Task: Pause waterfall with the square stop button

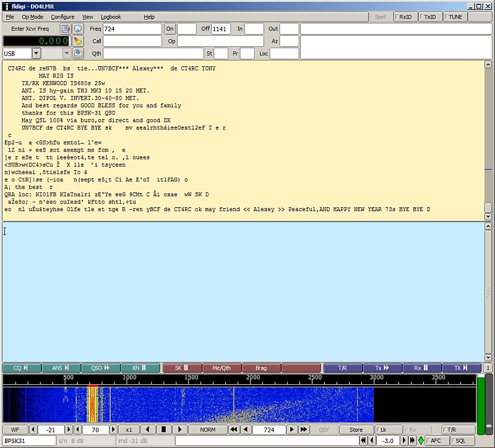Action: pyautogui.click(x=163, y=429)
